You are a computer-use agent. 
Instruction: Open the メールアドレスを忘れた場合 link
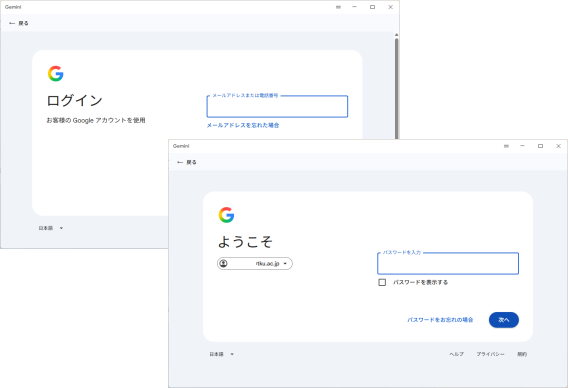tap(243, 125)
